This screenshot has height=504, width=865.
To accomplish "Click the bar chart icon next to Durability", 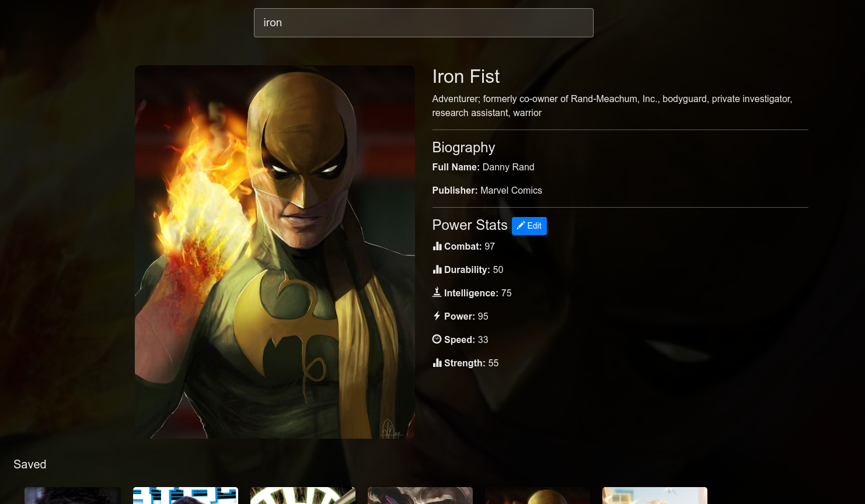I will click(437, 269).
